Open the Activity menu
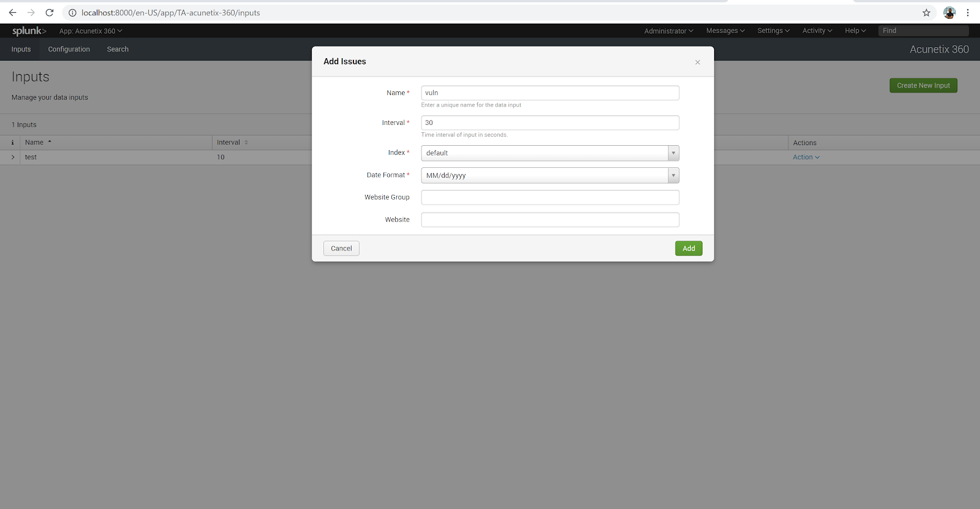The image size is (980, 509). 817,31
